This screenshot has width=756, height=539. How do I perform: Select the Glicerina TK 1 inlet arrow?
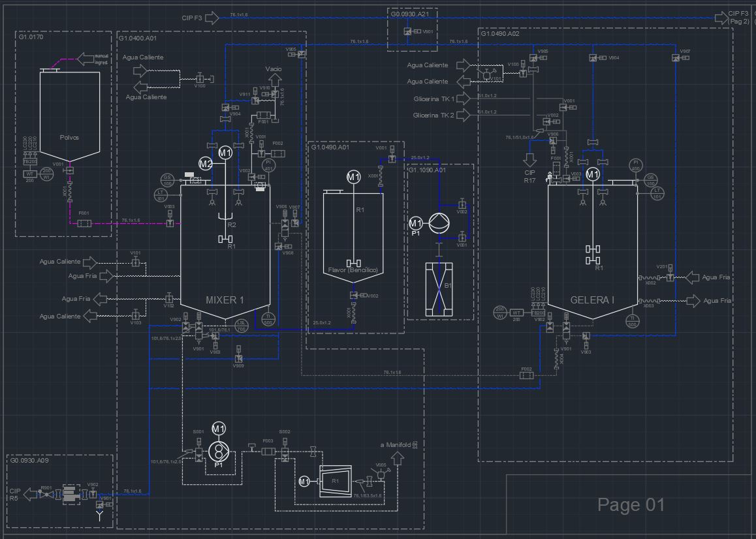464,99
